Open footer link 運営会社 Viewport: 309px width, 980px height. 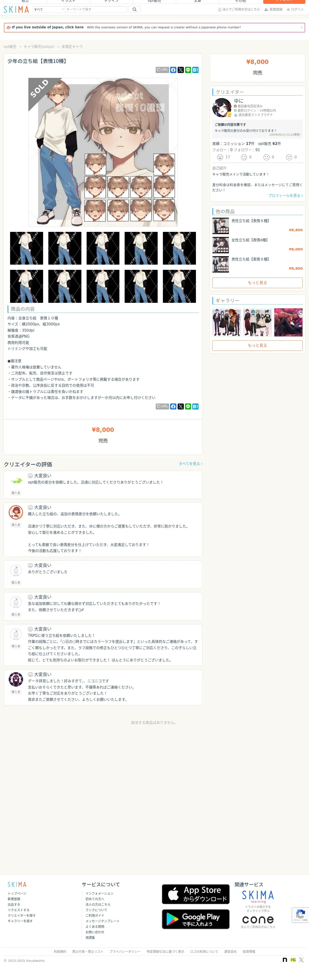[x=230, y=951]
